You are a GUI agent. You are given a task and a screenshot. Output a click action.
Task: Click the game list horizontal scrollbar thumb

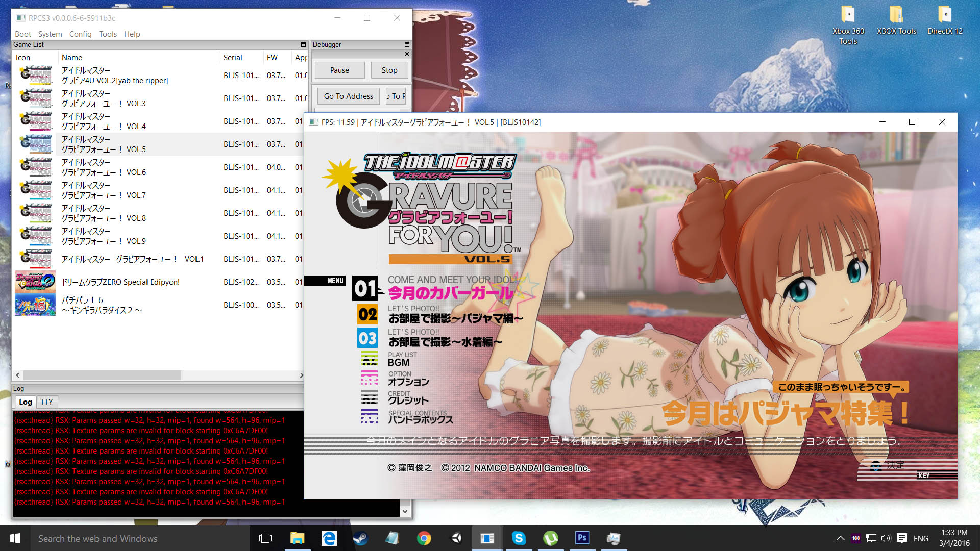pos(102,375)
